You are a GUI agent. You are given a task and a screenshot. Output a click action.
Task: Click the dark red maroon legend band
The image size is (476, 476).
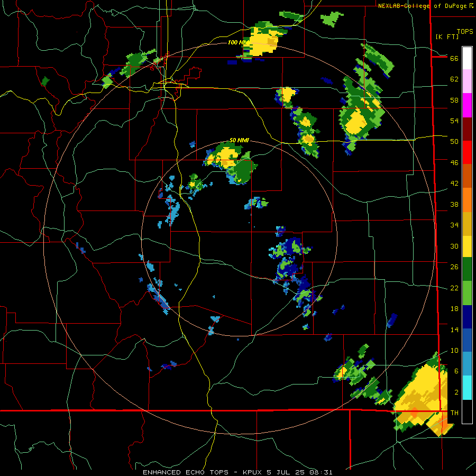point(467,129)
